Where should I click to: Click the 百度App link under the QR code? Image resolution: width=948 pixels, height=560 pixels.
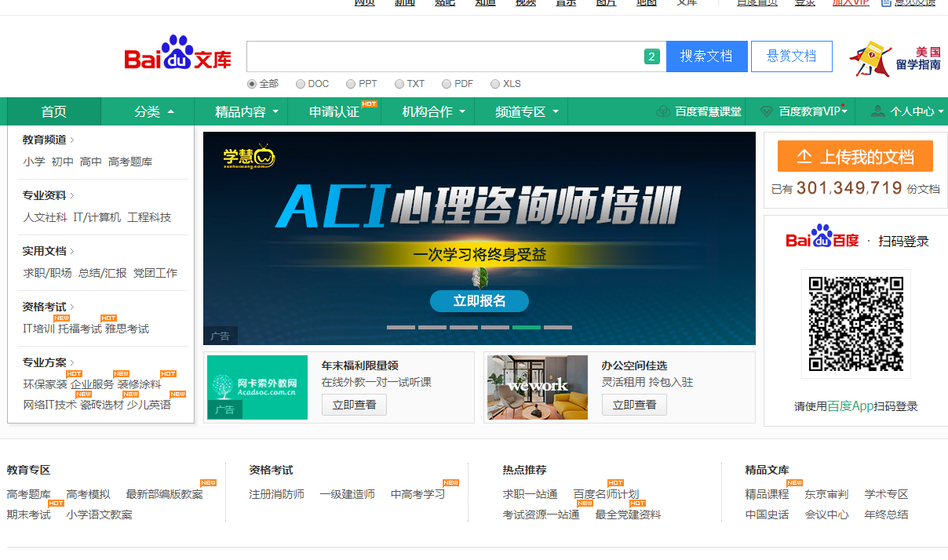(851, 406)
